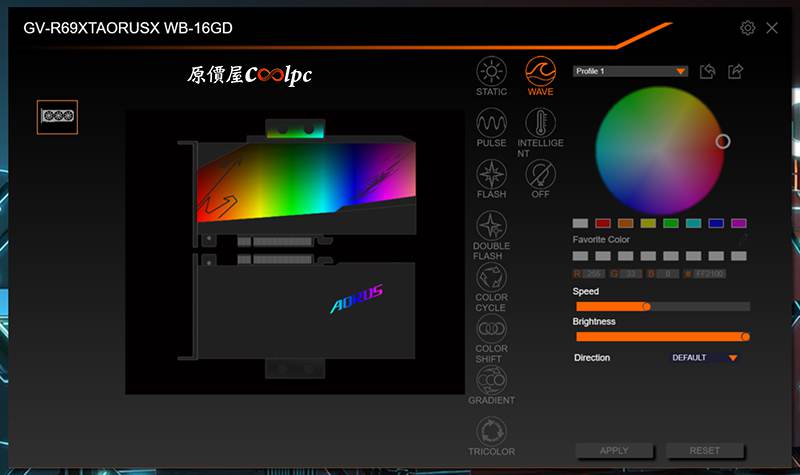The image size is (800, 475).
Task: Click the hex color code field
Action: (x=710, y=274)
